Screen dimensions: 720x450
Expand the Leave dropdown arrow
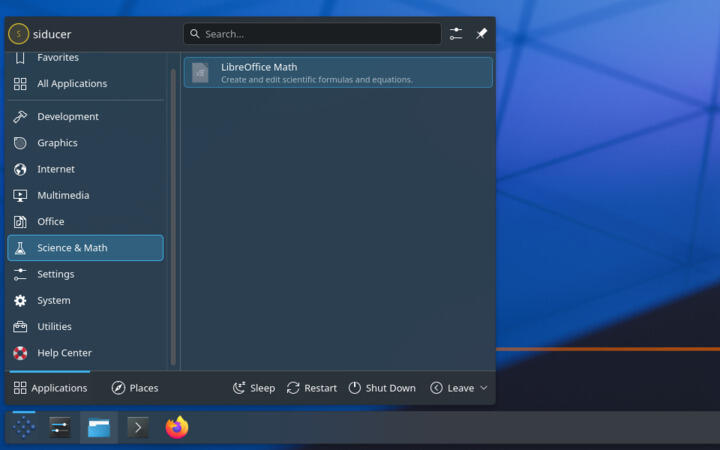click(x=484, y=388)
